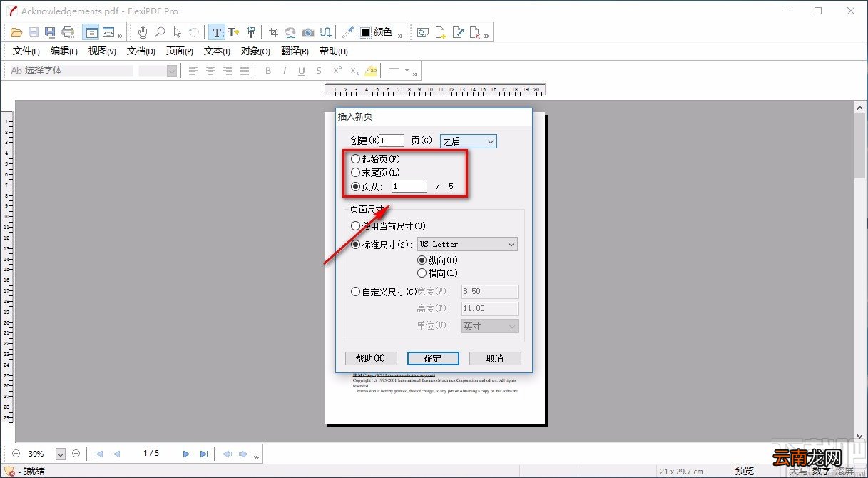
Task: Jump to last page arrow
Action: tap(204, 454)
